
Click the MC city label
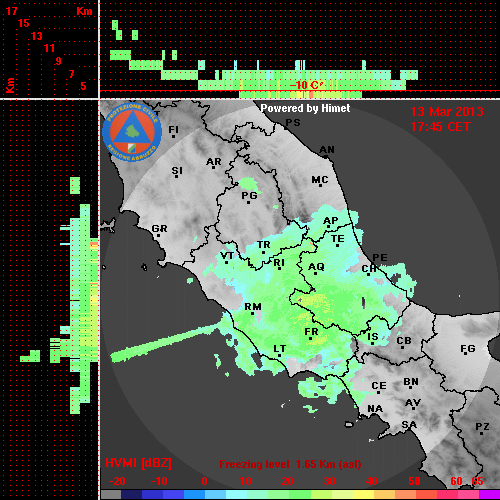coord(320,180)
